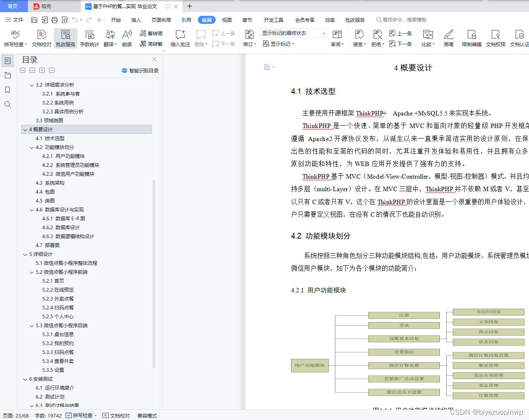
Task: Jump to 4.3 系统架构 in outline
Action: [50, 183]
